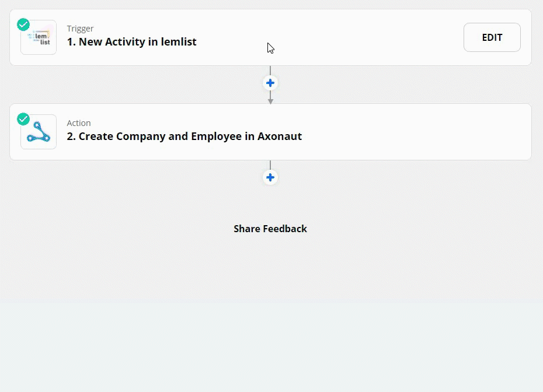Expand the Axonaut action step card
This screenshot has width=543, height=392.
tap(409, 132)
